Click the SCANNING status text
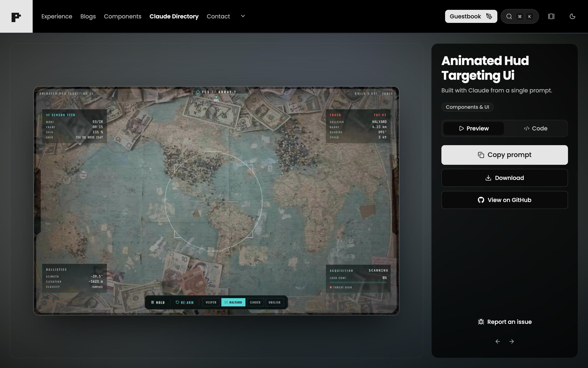The width and height of the screenshot is (588, 368). pyautogui.click(x=378, y=270)
